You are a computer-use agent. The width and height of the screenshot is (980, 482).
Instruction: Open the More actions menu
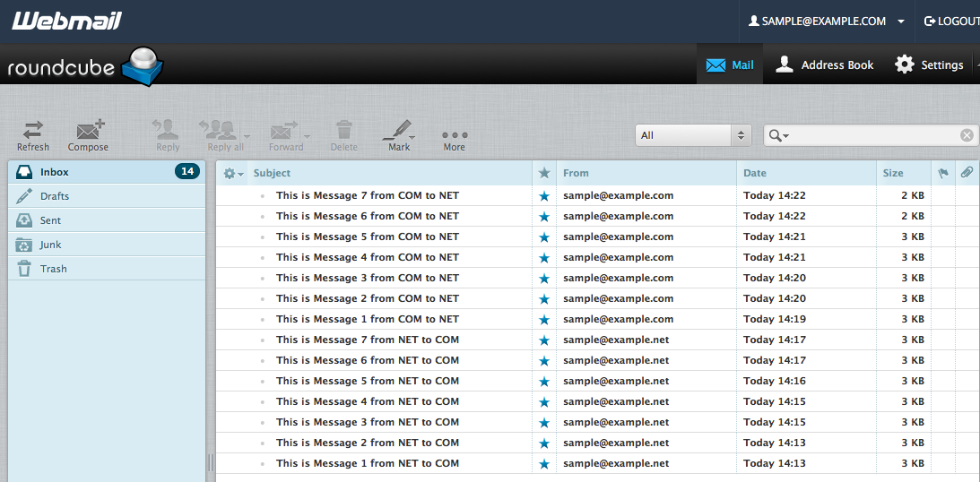tap(455, 141)
